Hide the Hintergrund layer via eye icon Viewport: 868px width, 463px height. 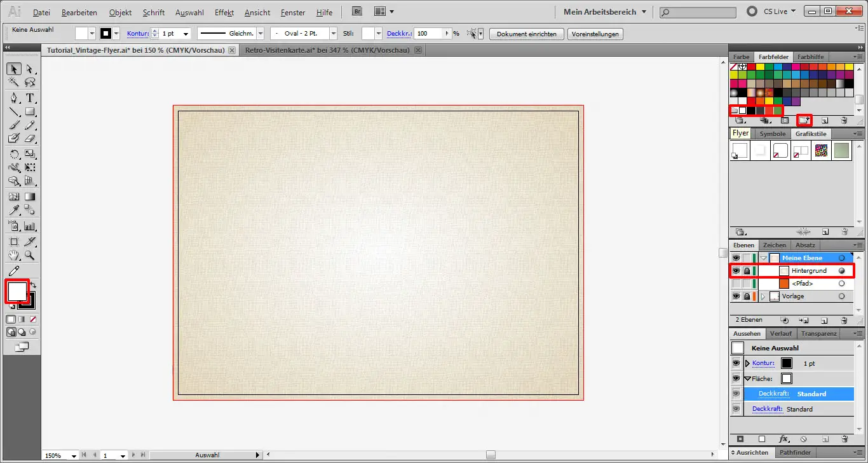(x=736, y=271)
